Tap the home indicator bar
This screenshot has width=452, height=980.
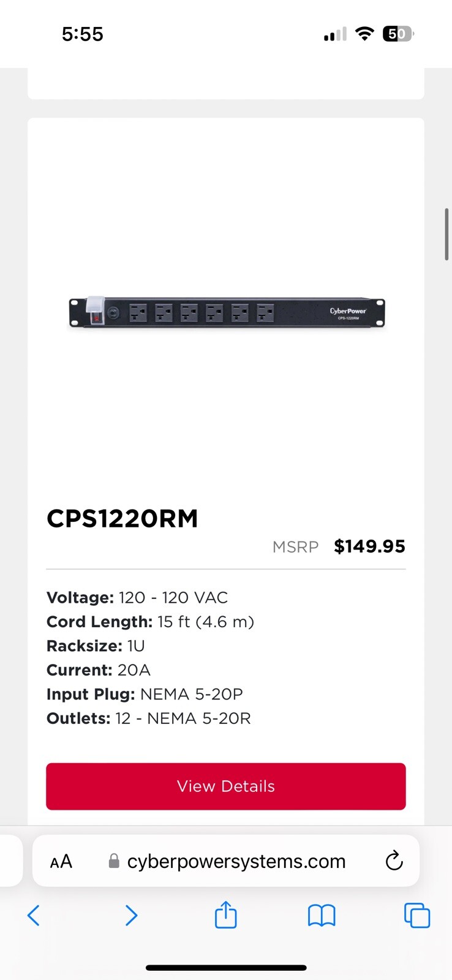pyautogui.click(x=226, y=968)
